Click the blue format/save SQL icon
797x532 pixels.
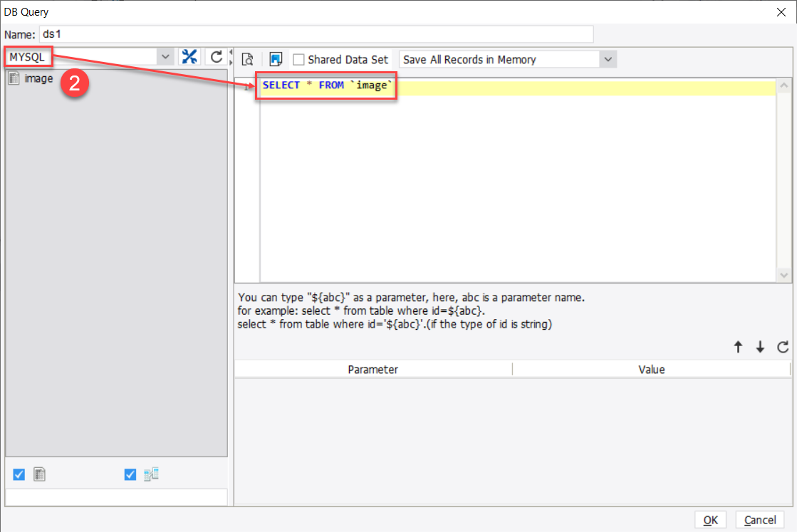click(276, 60)
